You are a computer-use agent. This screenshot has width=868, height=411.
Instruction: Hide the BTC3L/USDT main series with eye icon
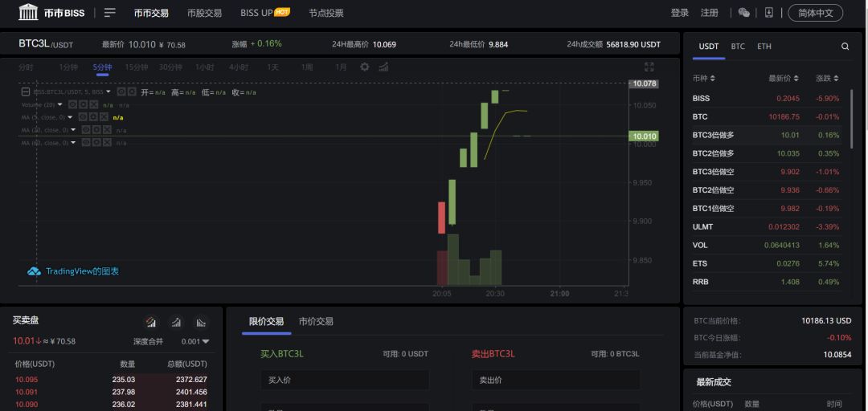[121, 92]
